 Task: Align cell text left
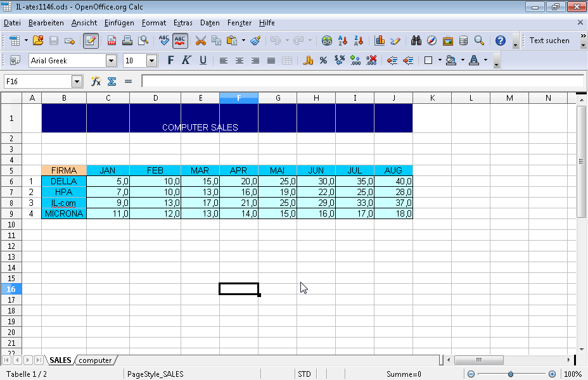coord(224,60)
